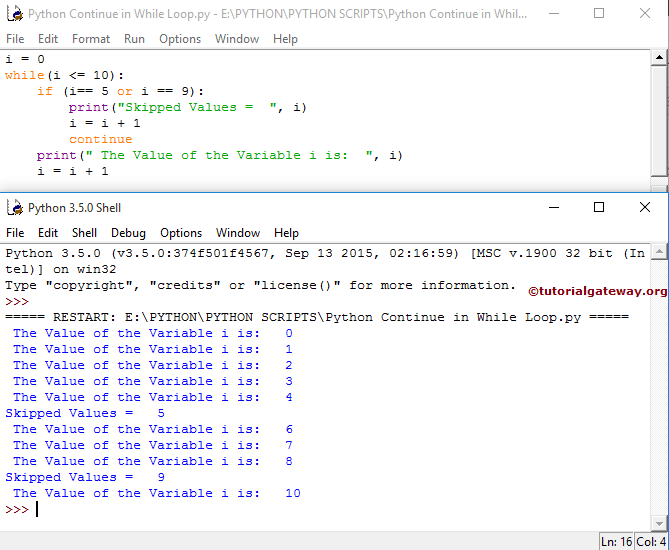Open Window menu in editor window
This screenshot has height=550, width=669.
click(x=237, y=39)
